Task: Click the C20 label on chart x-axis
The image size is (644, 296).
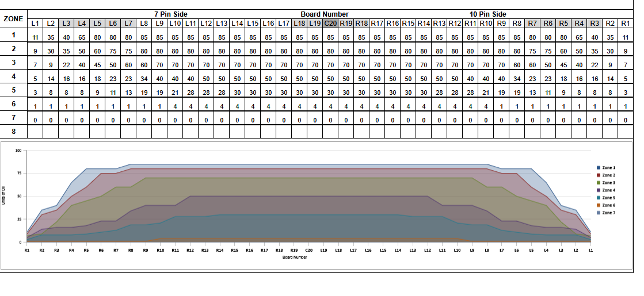Action: coord(309,249)
